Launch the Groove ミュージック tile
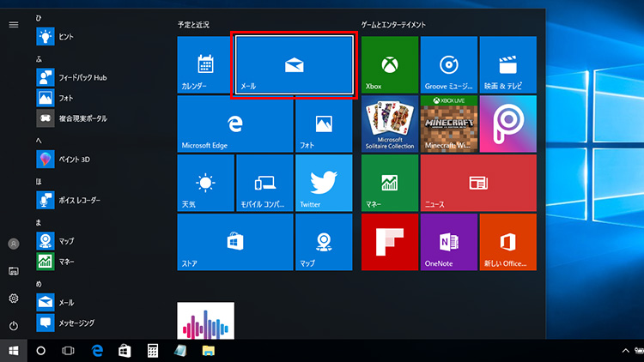The image size is (644, 362). click(448, 65)
